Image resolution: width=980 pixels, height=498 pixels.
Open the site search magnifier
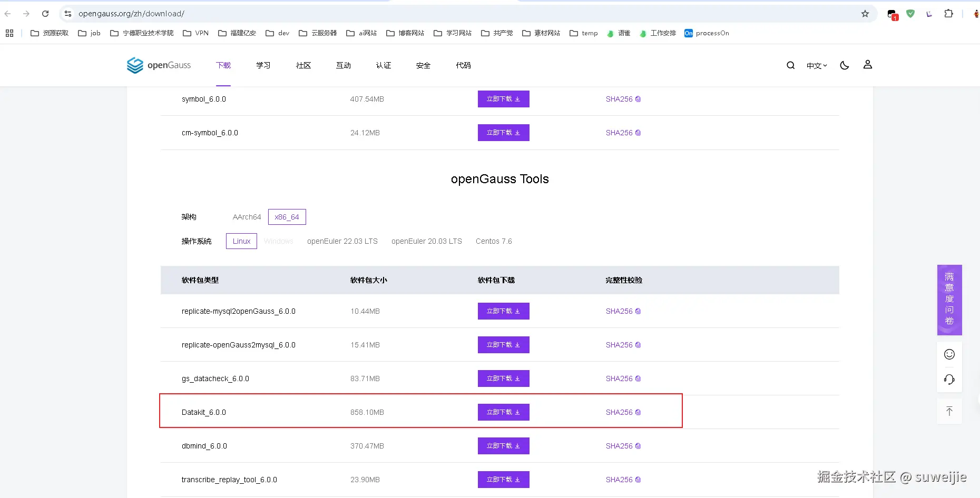point(790,65)
